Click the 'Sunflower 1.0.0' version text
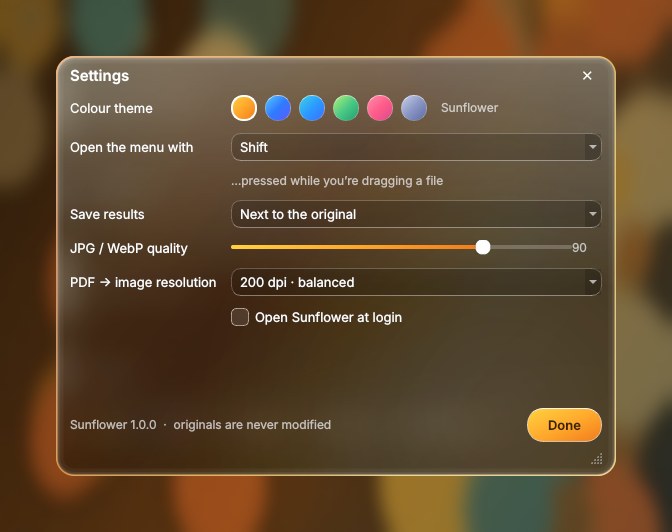 click(x=113, y=424)
